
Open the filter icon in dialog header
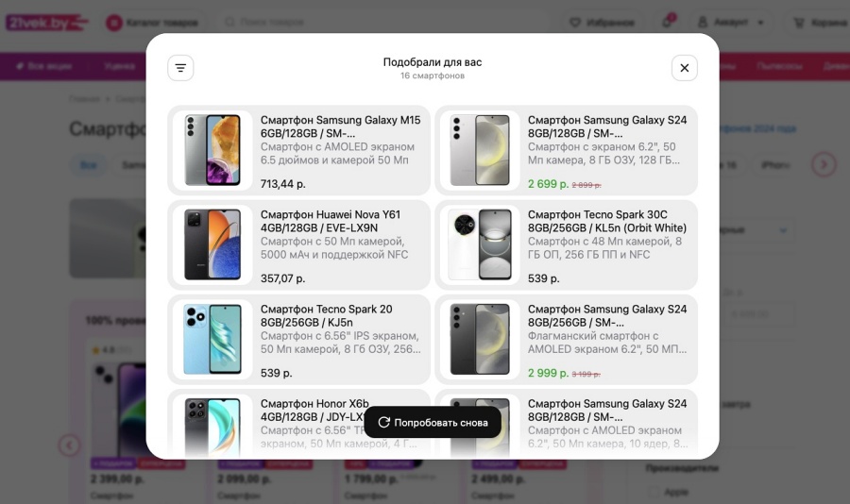(180, 68)
